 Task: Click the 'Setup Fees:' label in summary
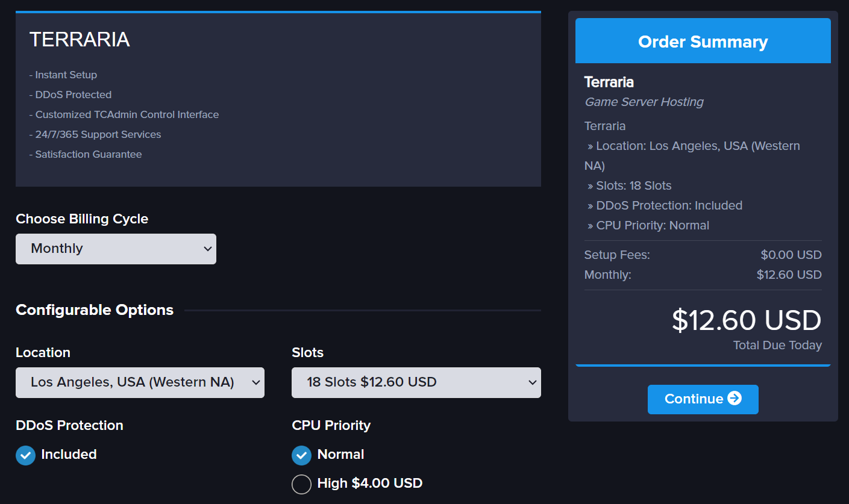pos(617,255)
